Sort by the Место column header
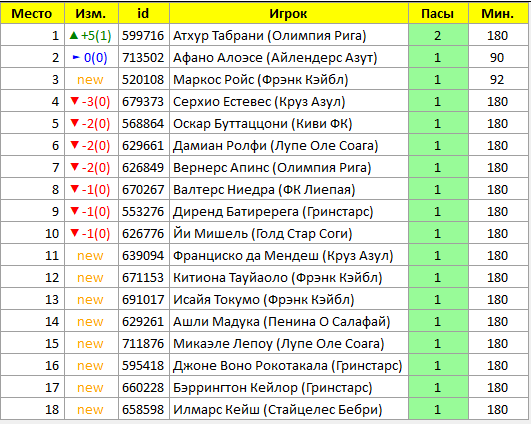 pos(32,14)
